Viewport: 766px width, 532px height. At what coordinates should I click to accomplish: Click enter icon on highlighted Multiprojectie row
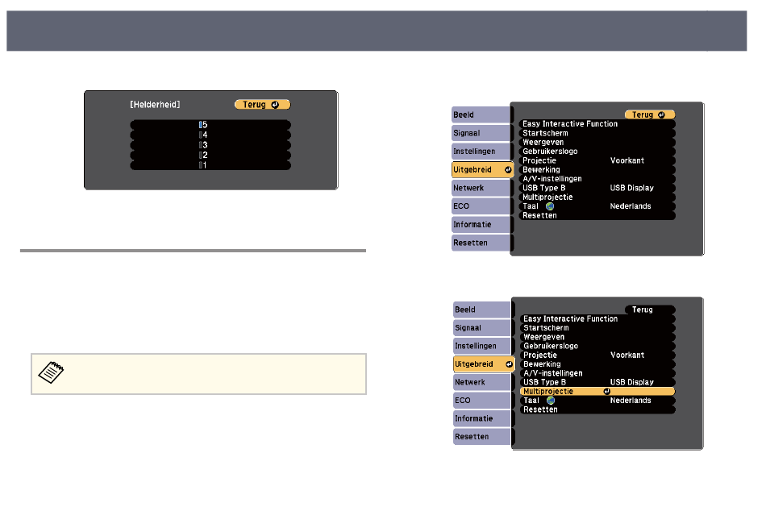606,391
